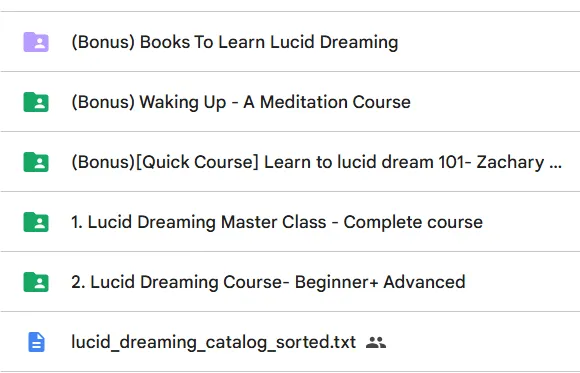Select the Books row's empty space right of its title
Screen dimensions: 580x373
click(489, 42)
